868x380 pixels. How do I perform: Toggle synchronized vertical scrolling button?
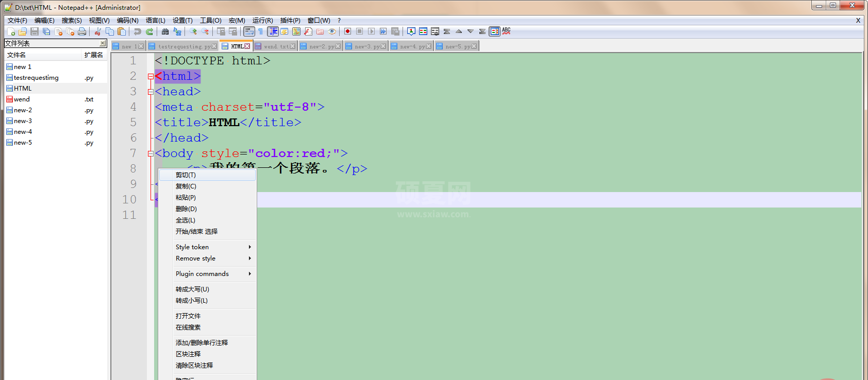(221, 31)
